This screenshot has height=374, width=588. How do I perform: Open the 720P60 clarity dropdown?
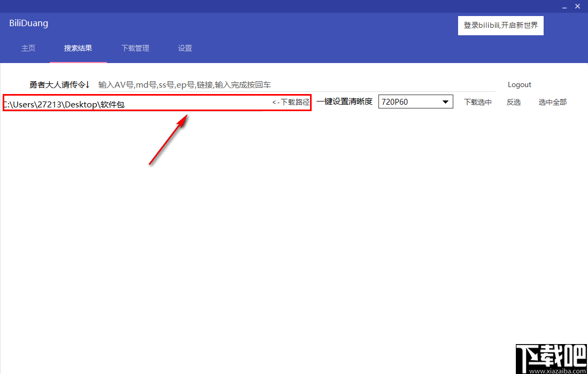(x=412, y=102)
